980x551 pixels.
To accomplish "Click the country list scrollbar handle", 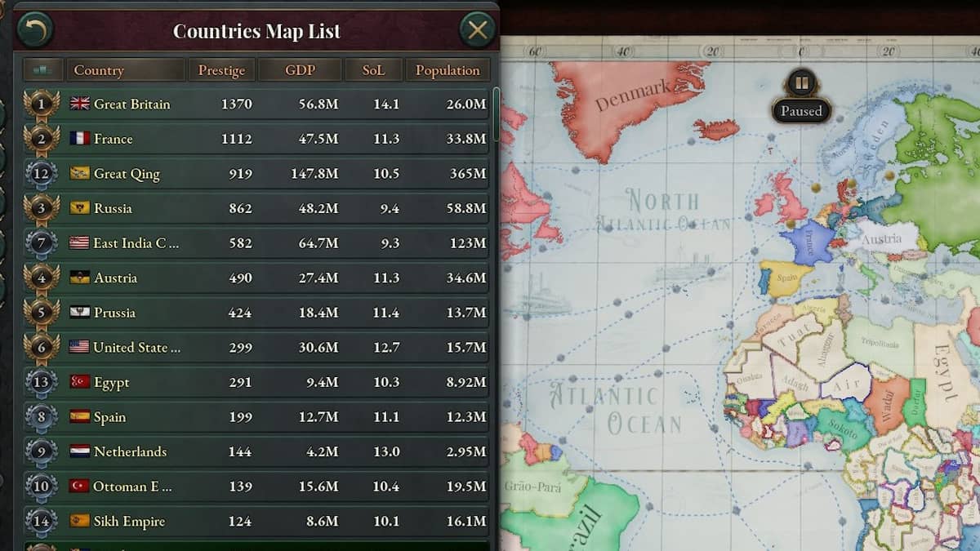I will point(496,113).
